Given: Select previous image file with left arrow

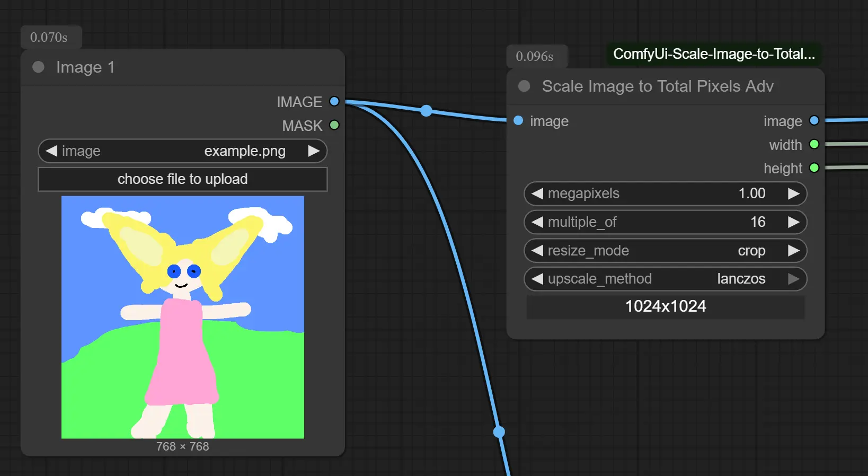Looking at the screenshot, I should (x=51, y=151).
